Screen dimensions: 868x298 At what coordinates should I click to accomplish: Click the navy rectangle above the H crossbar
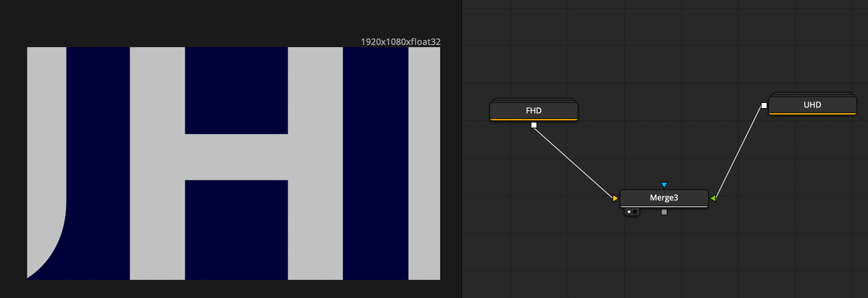coord(237,91)
